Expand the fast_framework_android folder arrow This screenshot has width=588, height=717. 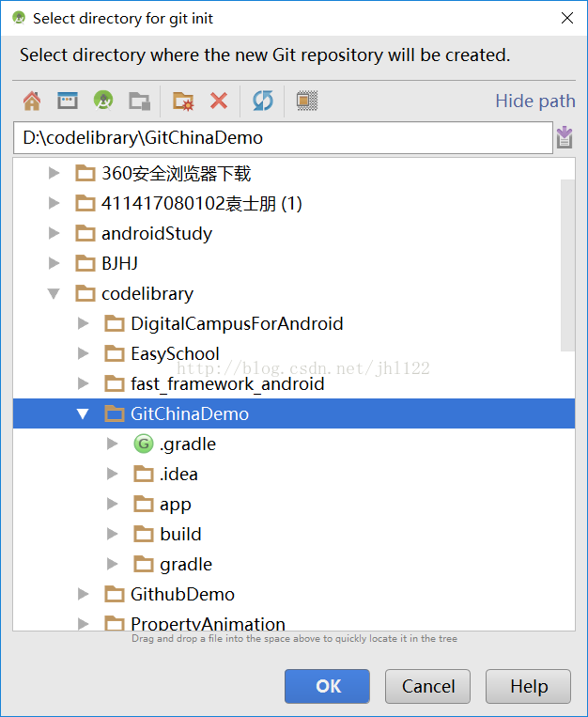coord(84,383)
